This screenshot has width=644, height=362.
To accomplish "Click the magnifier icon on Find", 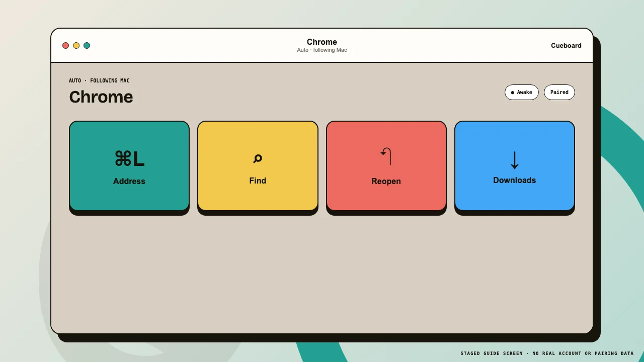I will (x=258, y=159).
